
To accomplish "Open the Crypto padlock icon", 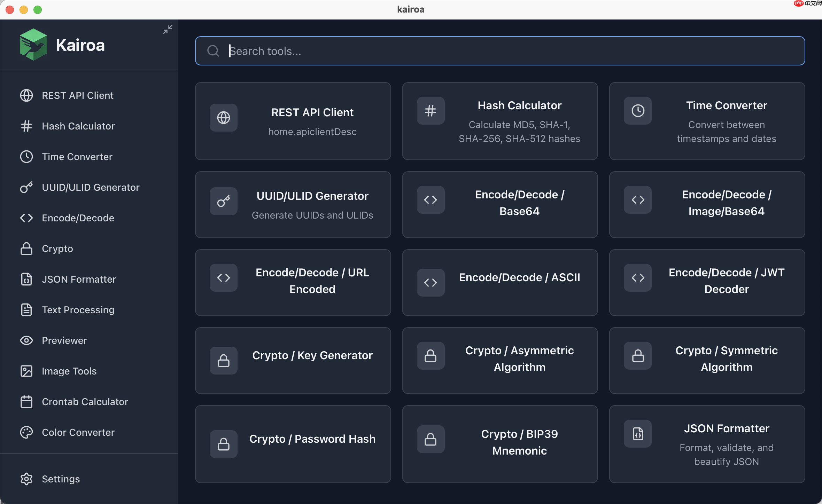I will (x=26, y=249).
